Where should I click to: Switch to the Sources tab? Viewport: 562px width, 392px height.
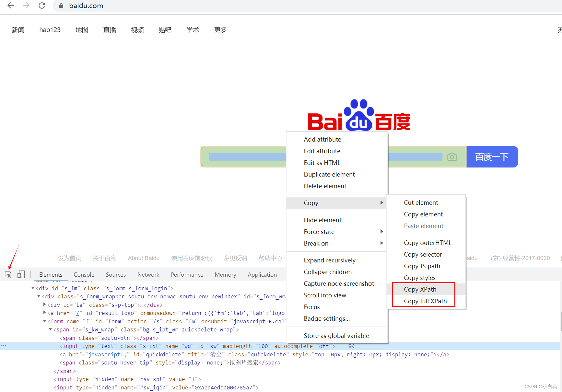click(x=116, y=275)
